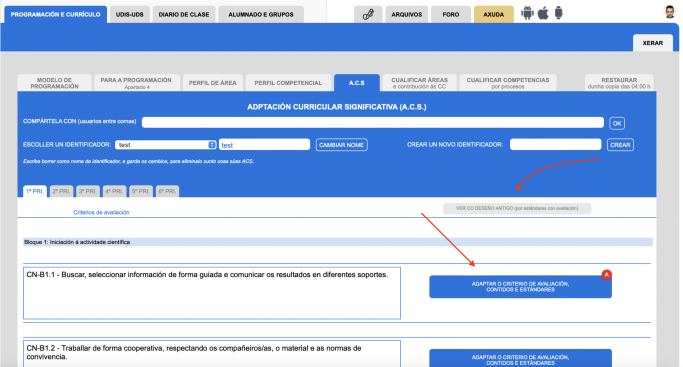The height and width of the screenshot is (367, 683).
Task: Focus the COMPÁRTELA CON users input field
Action: click(373, 122)
